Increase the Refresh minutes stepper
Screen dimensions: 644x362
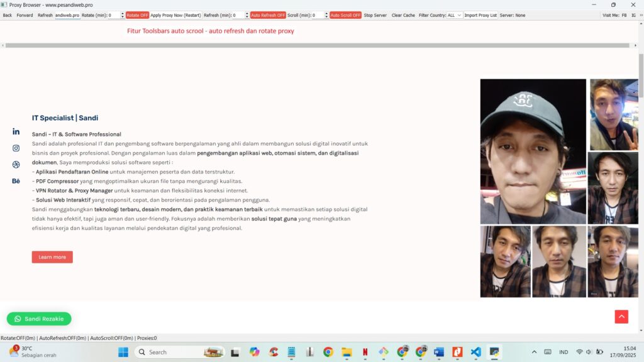[x=245, y=13]
